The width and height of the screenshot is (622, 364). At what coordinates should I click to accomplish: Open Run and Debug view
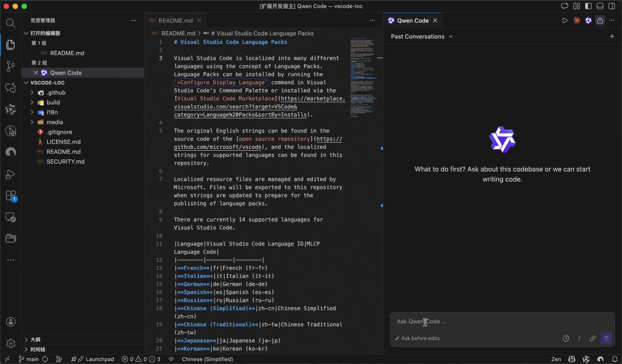pyautogui.click(x=10, y=174)
